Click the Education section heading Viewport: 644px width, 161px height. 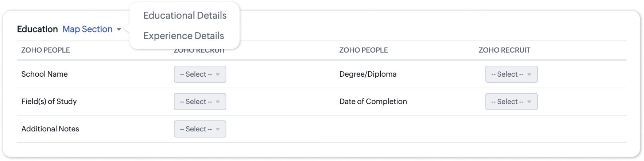pyautogui.click(x=37, y=29)
